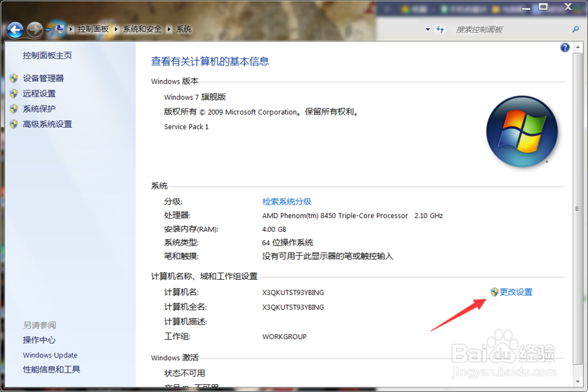The height and width of the screenshot is (392, 588).
Task: Click the shield icon beside 高级系统设置
Action: tap(14, 124)
